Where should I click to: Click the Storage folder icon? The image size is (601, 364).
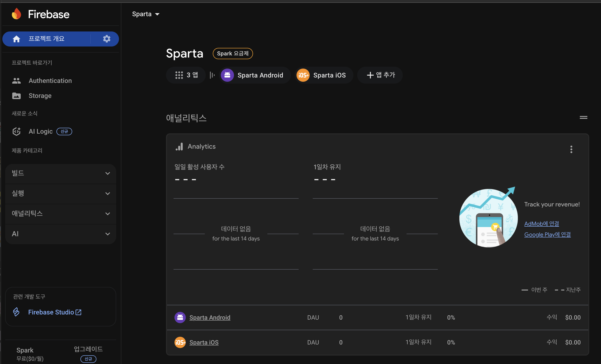(x=16, y=96)
